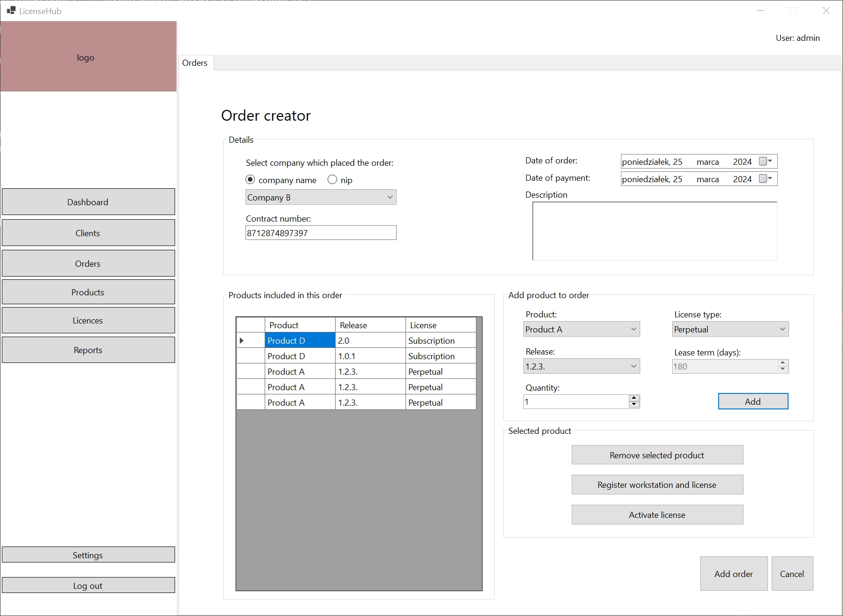Click Remove selected product button
This screenshot has height=616, width=843.
pyautogui.click(x=657, y=455)
